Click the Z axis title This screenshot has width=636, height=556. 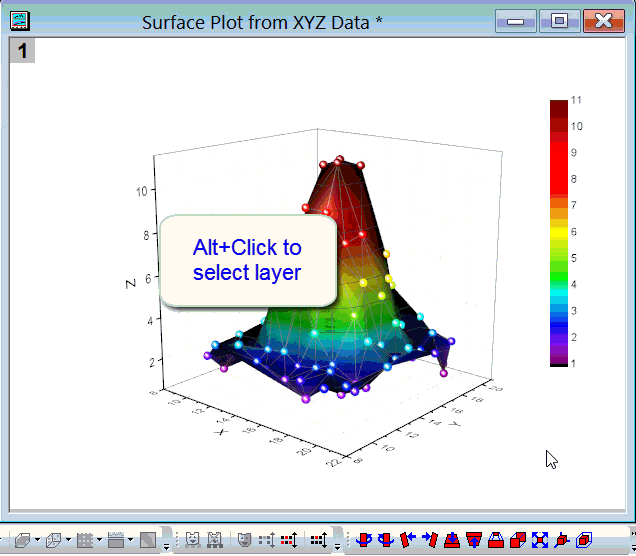(x=131, y=283)
